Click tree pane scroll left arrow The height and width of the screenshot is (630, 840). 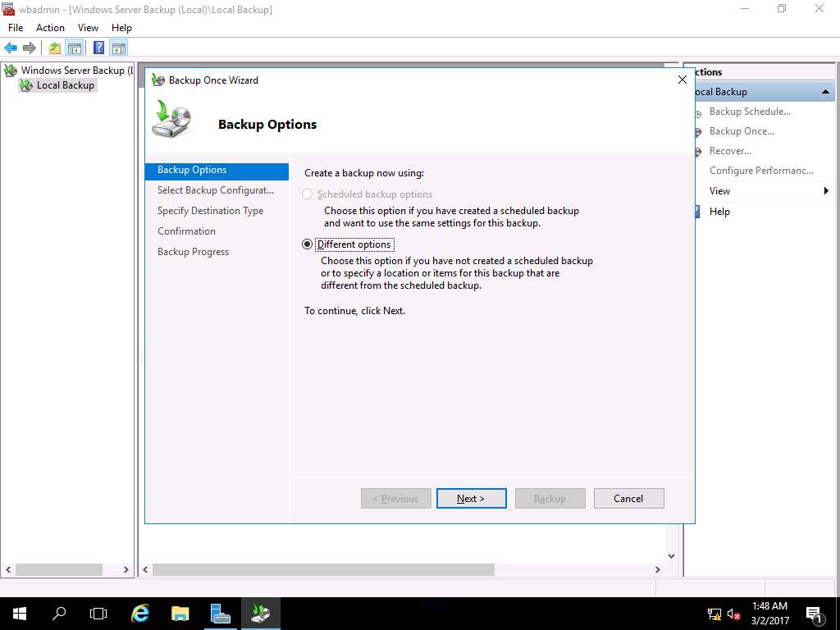pos(8,569)
